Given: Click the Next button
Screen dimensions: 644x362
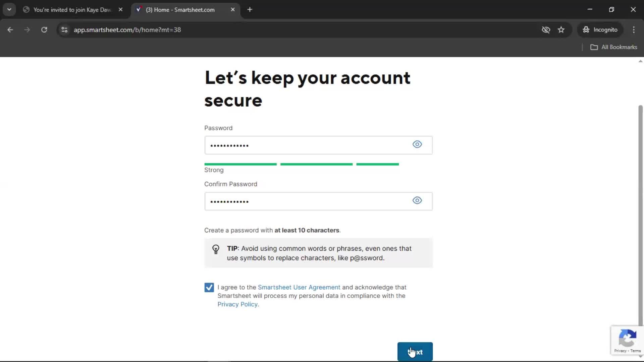Looking at the screenshot, I should coord(415,352).
